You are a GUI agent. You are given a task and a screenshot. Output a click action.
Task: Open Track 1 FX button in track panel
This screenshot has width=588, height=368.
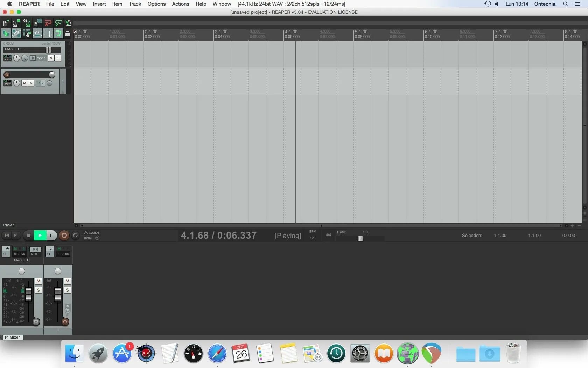tap(38, 83)
